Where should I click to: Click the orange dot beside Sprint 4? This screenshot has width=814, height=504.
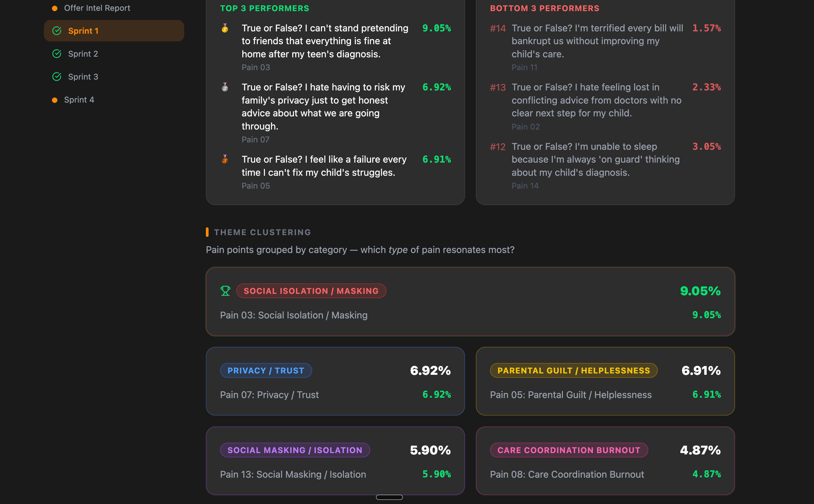[55, 100]
